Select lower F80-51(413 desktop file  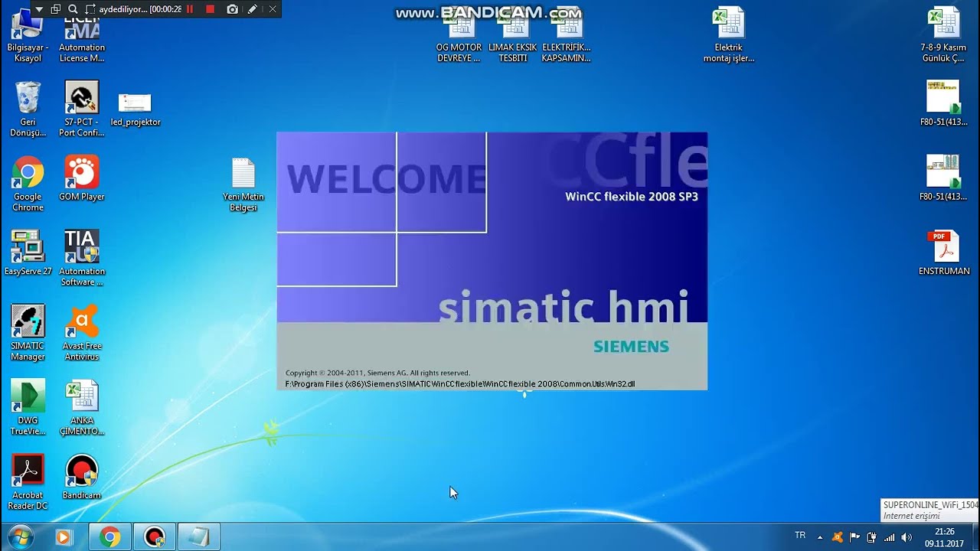tap(943, 178)
